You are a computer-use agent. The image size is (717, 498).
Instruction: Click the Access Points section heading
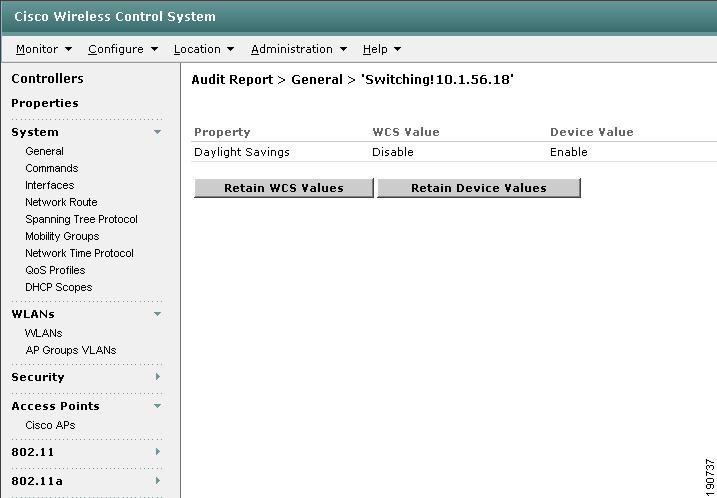tap(55, 406)
